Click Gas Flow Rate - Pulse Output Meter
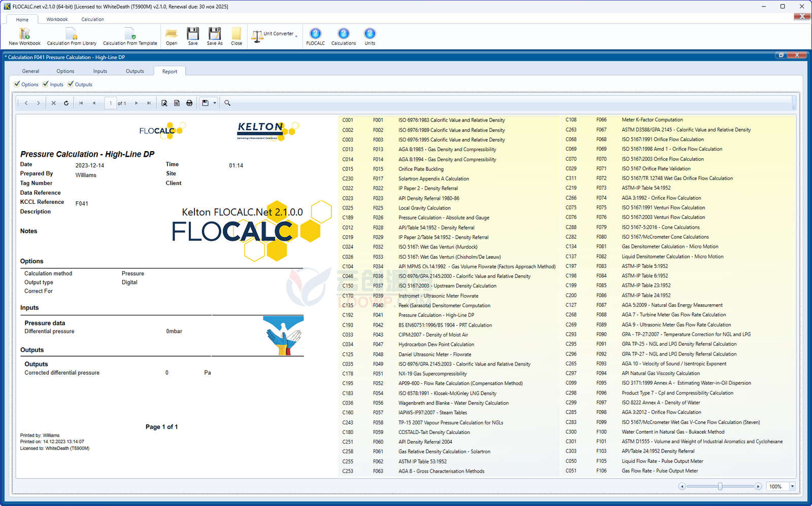This screenshot has width=812, height=506. (660, 471)
